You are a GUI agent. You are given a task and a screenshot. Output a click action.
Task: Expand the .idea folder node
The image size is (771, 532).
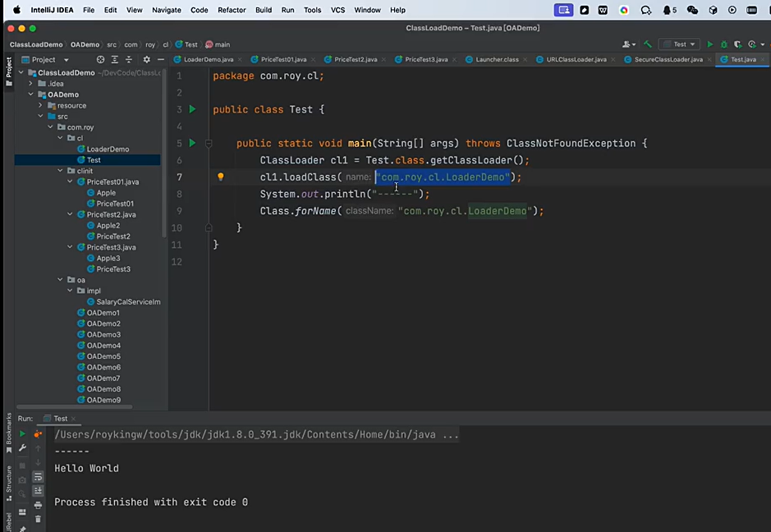(x=30, y=84)
